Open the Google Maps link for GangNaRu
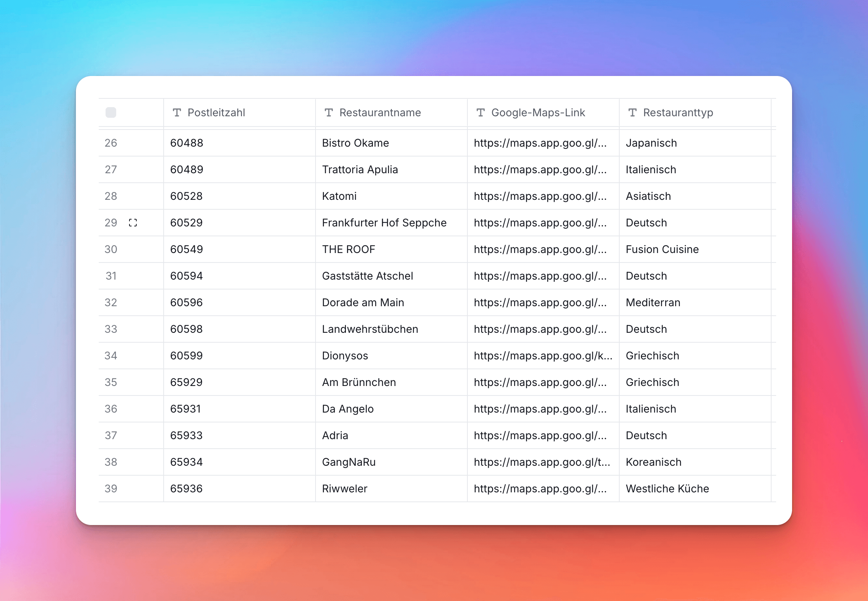 (542, 462)
